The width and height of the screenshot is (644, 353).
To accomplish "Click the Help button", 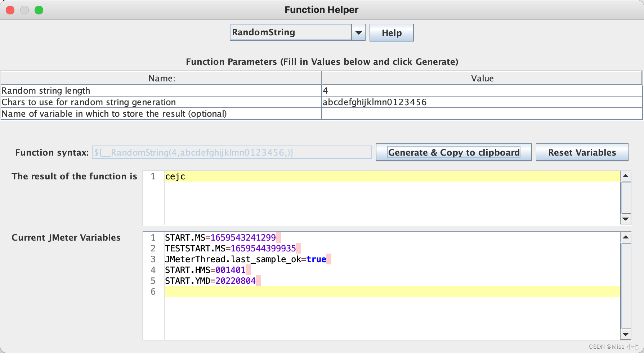I will [392, 33].
